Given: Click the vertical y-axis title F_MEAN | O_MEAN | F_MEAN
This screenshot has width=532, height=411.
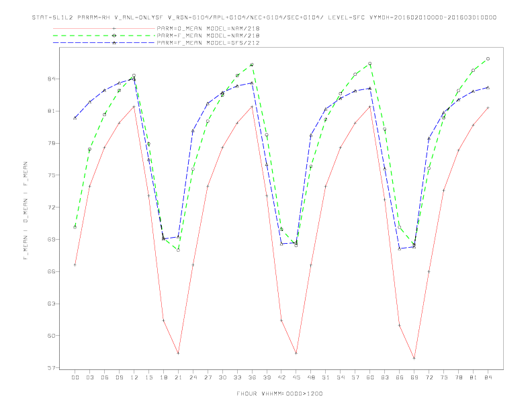Looking at the screenshot, I should (x=26, y=211).
